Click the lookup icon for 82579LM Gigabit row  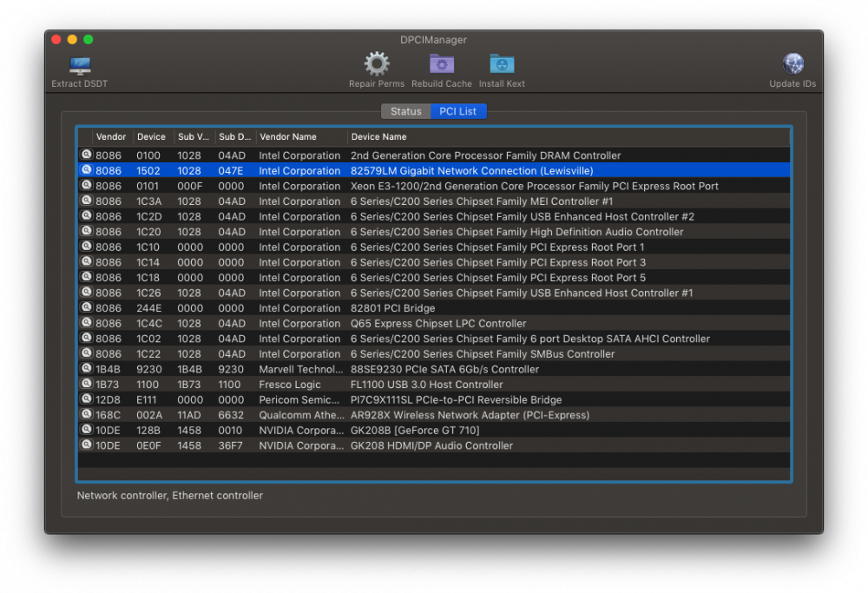click(x=86, y=170)
